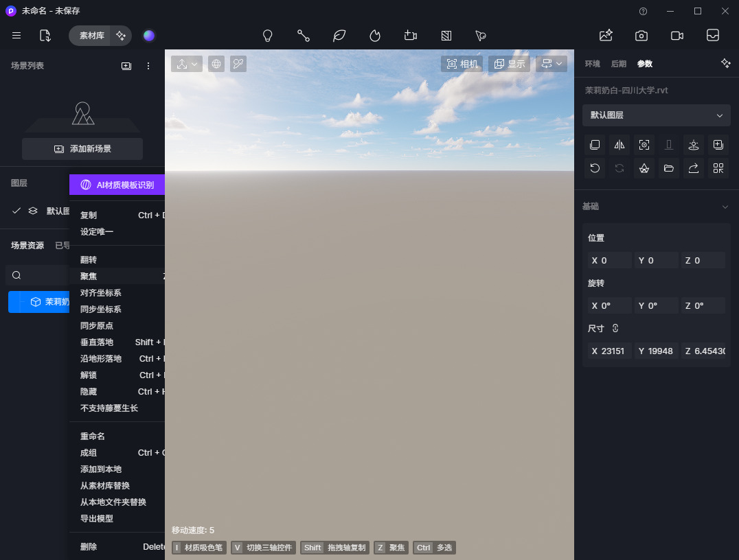Toggle the 默认图层 layer checkmark
Screen dimensions: 739x560
pyautogui.click(x=16, y=211)
